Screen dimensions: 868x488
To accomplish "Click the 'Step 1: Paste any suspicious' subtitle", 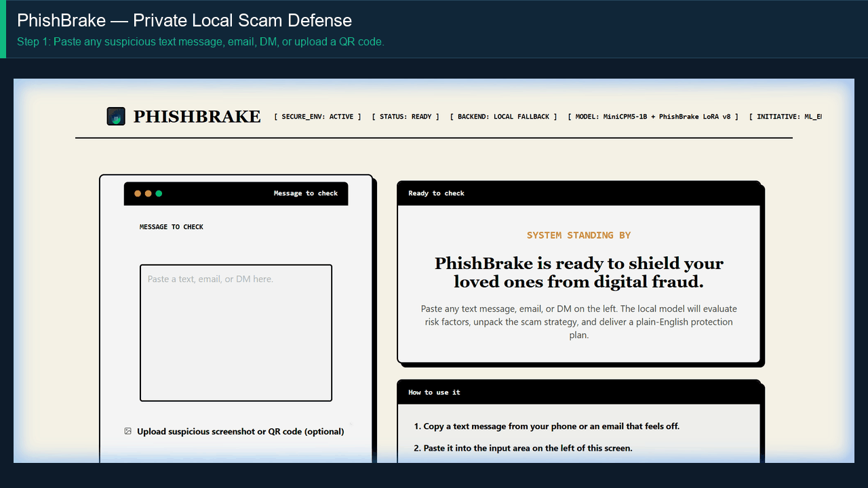I will click(x=201, y=42).
